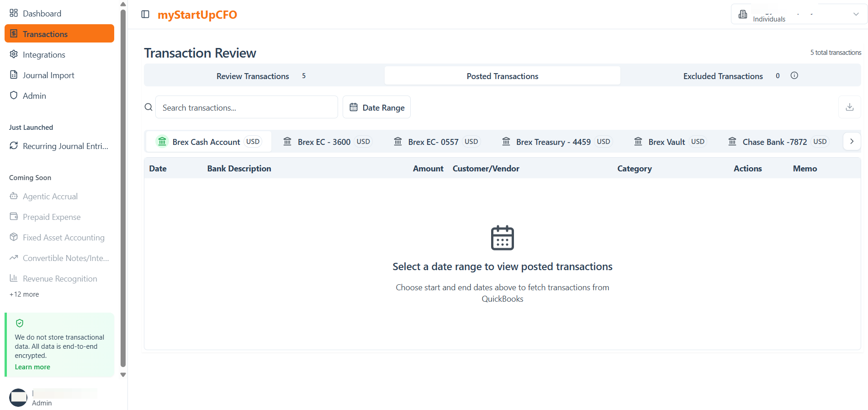Open the Dashboard sidebar item
Viewport: 868px width, 410px height.
[59, 13]
